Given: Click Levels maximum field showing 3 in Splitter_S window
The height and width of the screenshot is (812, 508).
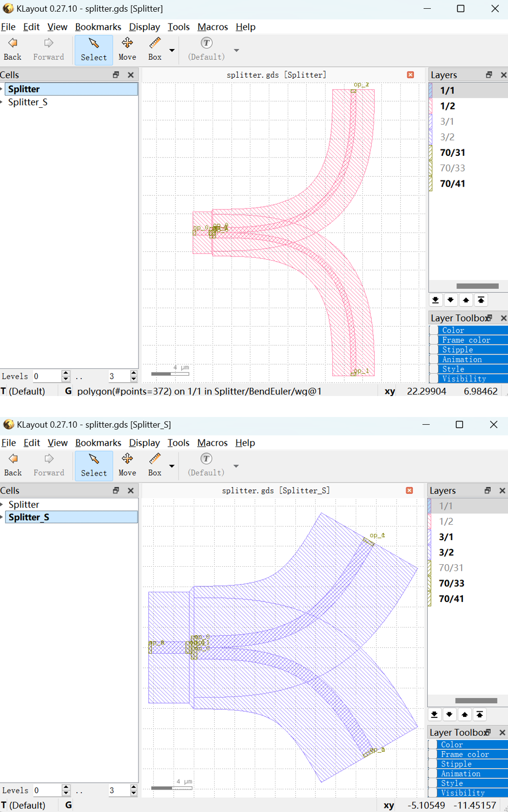Looking at the screenshot, I should tap(119, 791).
